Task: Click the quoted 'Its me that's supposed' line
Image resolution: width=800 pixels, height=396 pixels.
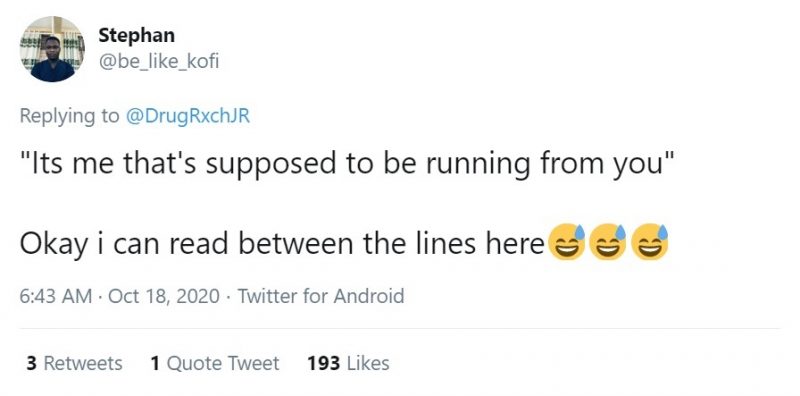Action: 347,164
